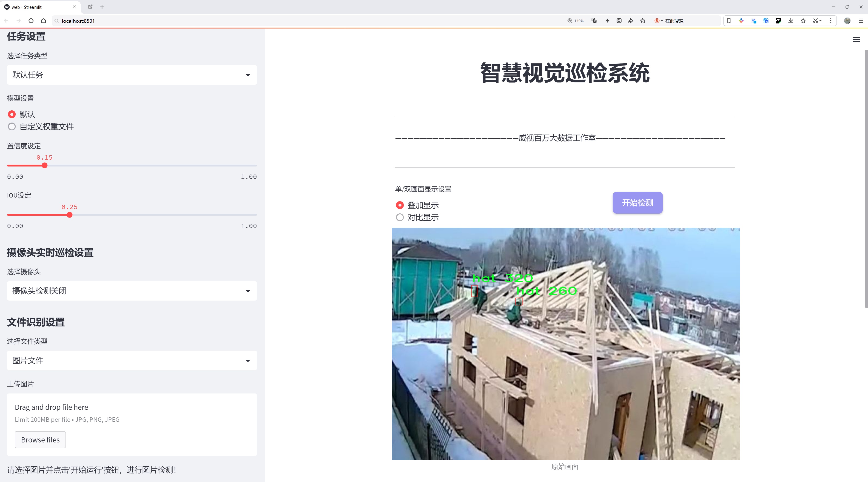This screenshot has height=482, width=868.
Task: Select the web · Streamlit tab
Action: (40, 7)
